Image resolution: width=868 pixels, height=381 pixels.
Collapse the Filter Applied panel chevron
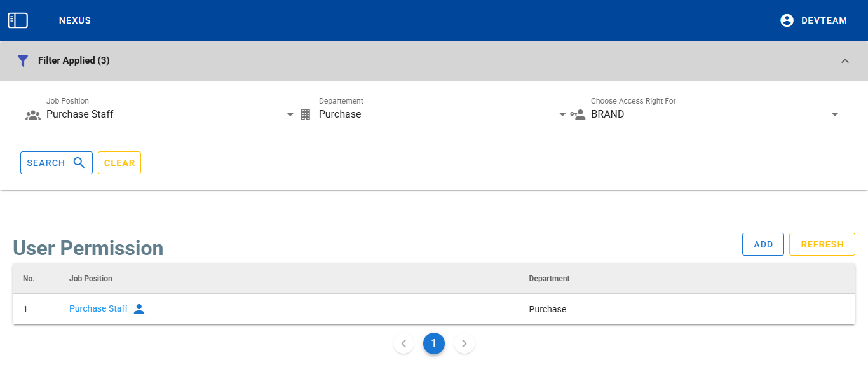point(844,61)
